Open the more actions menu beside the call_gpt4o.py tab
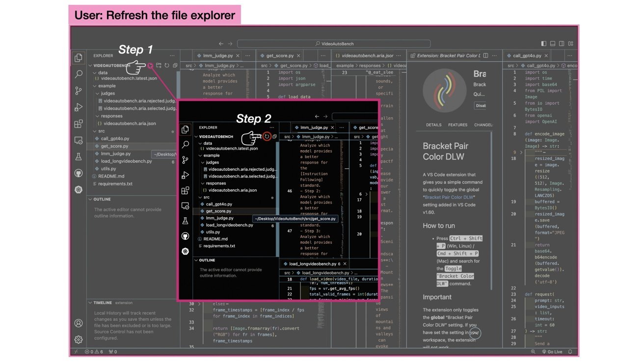 (570, 56)
